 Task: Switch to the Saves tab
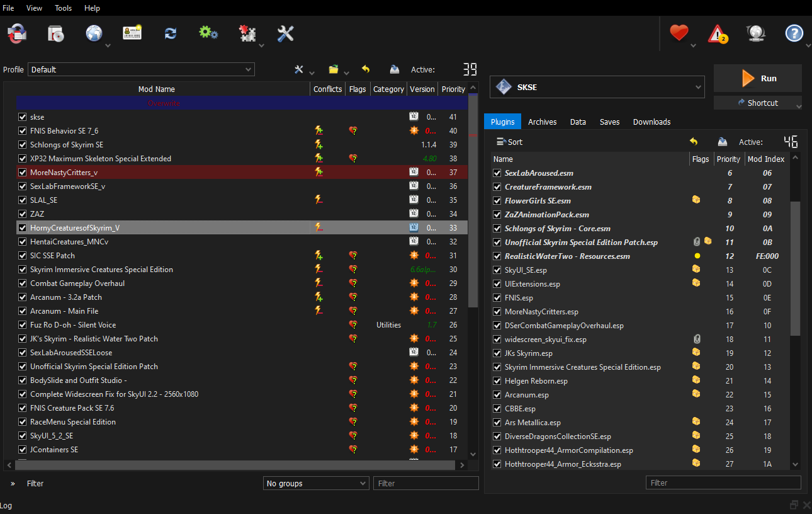point(609,122)
